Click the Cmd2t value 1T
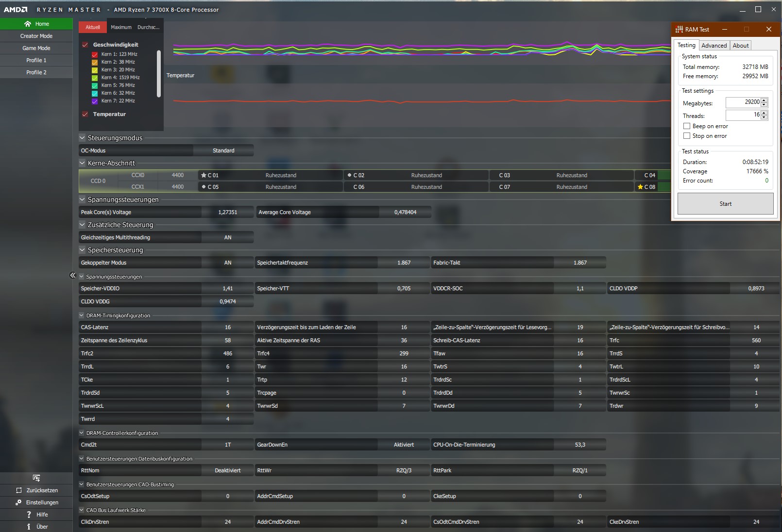Screen dimensions: 782x532 228,445
